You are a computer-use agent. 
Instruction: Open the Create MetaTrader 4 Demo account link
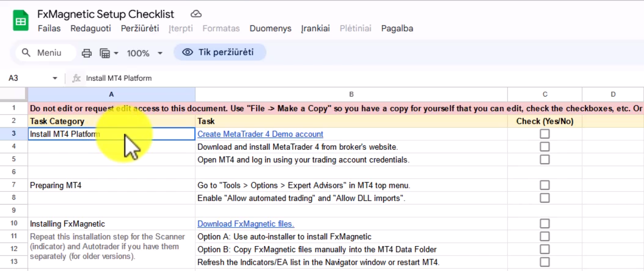[x=260, y=134]
